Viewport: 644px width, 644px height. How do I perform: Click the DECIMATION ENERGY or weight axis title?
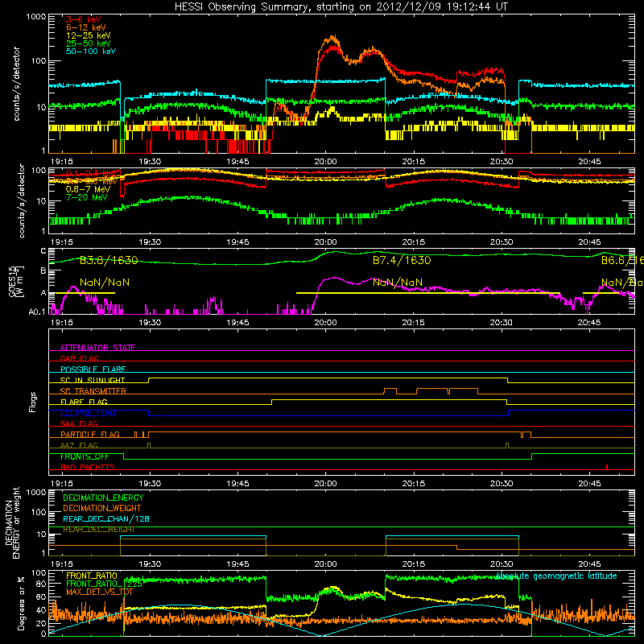click(x=12, y=523)
